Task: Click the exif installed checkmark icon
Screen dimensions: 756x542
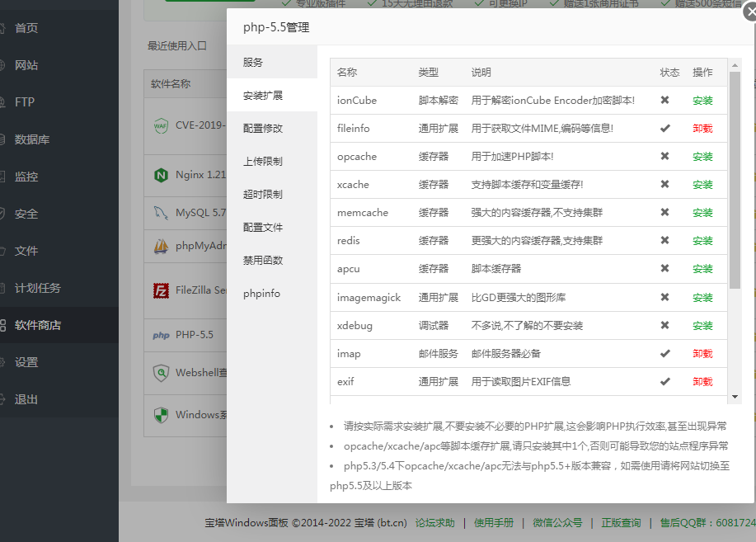Action: (664, 381)
